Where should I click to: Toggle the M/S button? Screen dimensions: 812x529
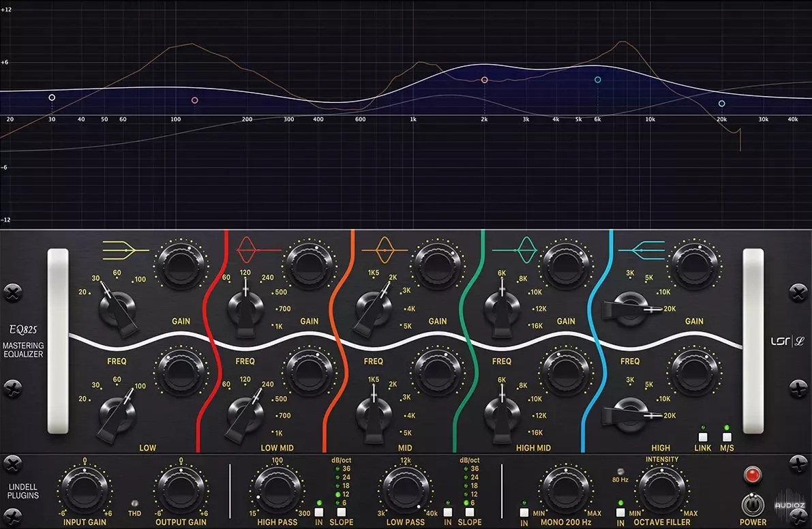pos(727,438)
